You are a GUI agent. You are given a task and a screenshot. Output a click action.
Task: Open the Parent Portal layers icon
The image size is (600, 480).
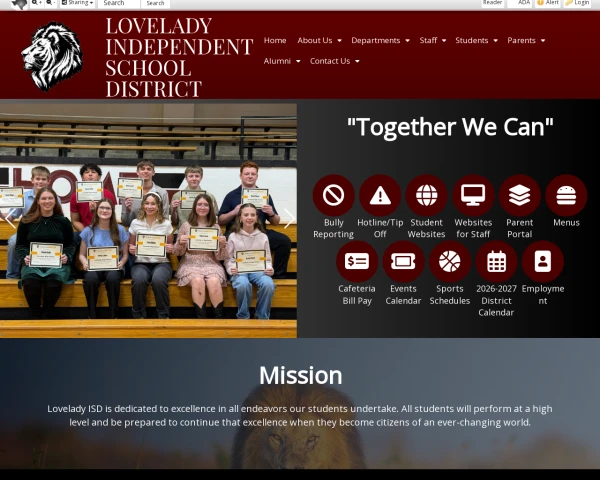coord(520,195)
